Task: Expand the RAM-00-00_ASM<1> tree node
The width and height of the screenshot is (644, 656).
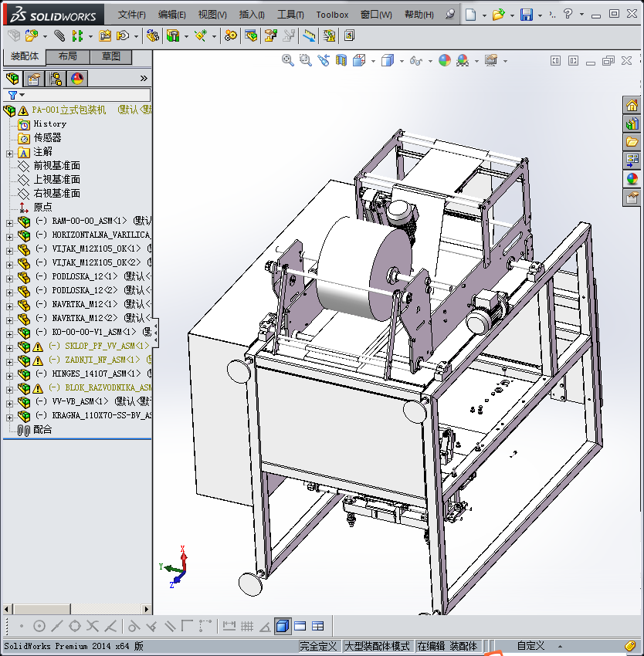Action: pyautogui.click(x=9, y=223)
